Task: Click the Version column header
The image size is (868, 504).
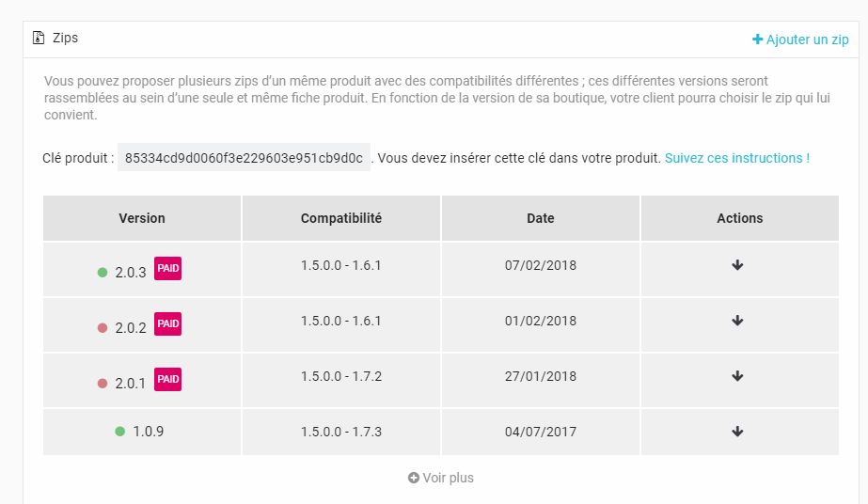Action: (142, 218)
